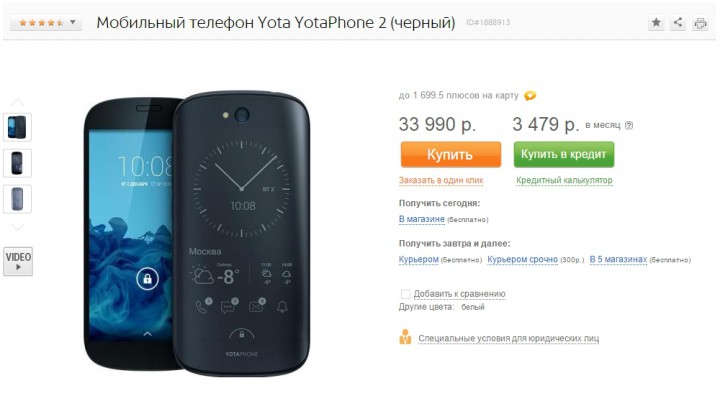Viewport: 720px width, 406px height.
Task: Click the bonus points coin icon
Action: click(x=530, y=96)
